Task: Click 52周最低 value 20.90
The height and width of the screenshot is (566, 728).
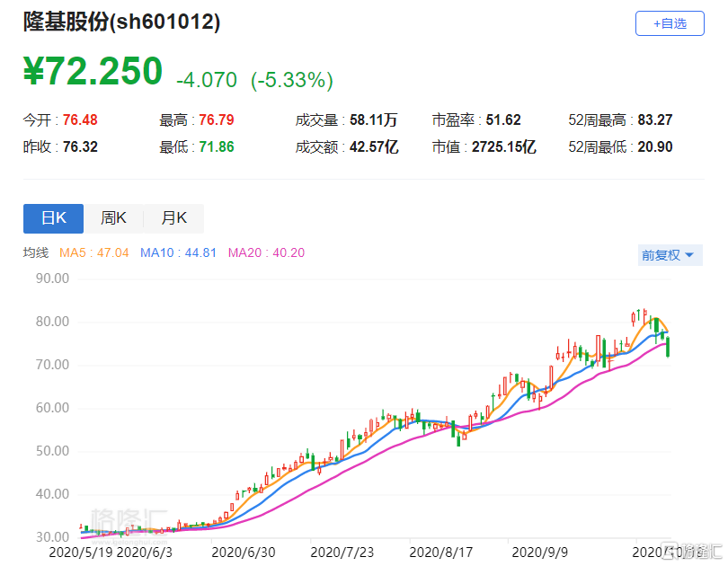Action: [620, 147]
